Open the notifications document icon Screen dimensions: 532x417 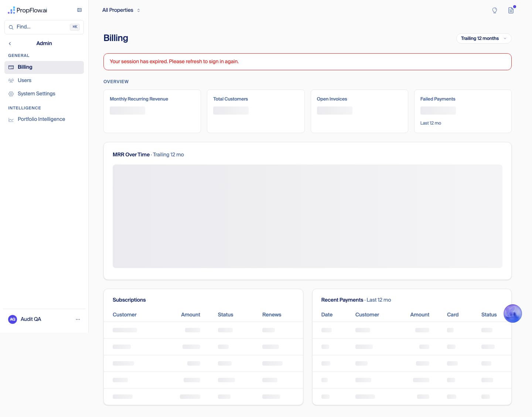[x=511, y=10]
